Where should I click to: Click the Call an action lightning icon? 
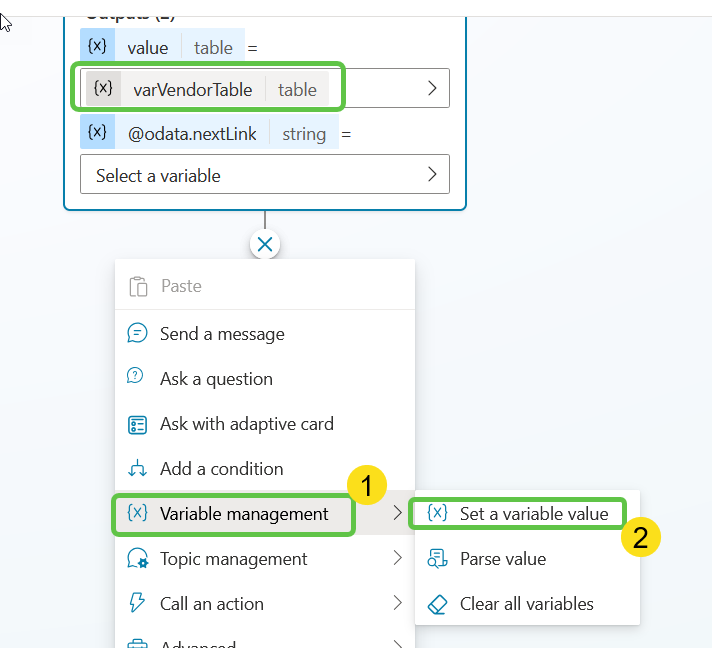tap(138, 604)
